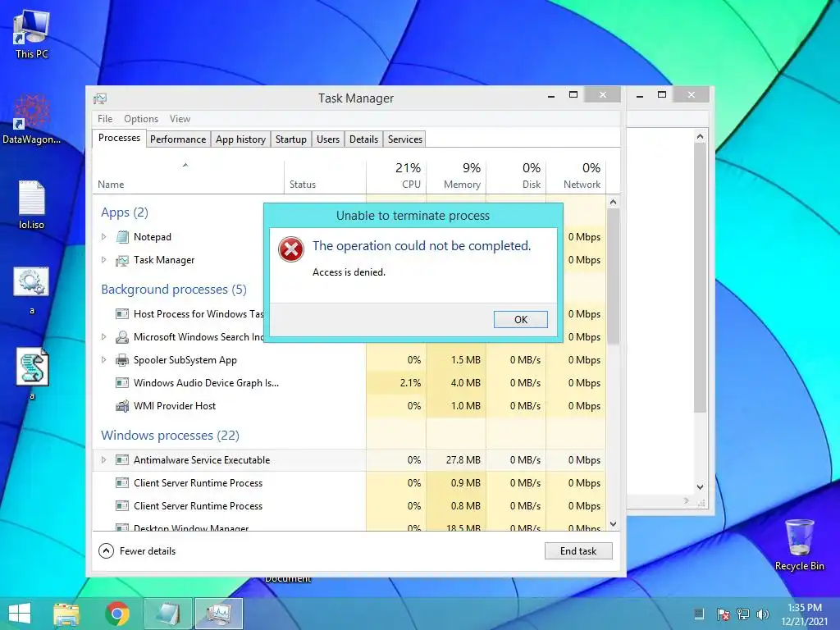The image size is (840, 630).
Task: Expand the Spooler SubSystem App row
Action: click(x=104, y=360)
